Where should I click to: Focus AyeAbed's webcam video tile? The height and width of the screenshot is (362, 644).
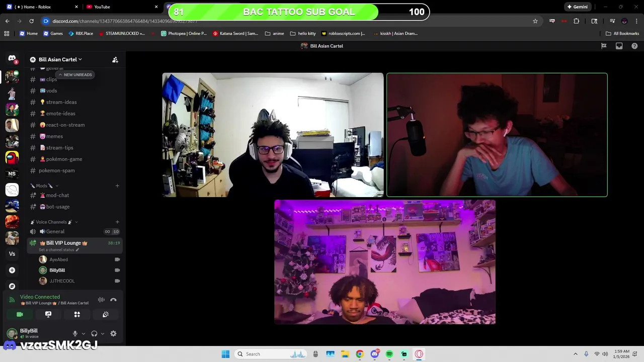coord(273,135)
